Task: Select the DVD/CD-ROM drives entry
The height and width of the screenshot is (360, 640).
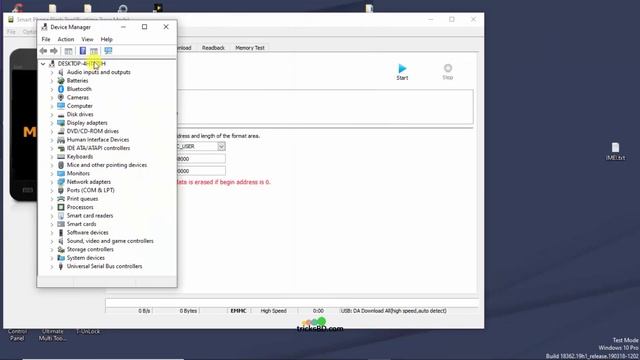Action: point(93,131)
